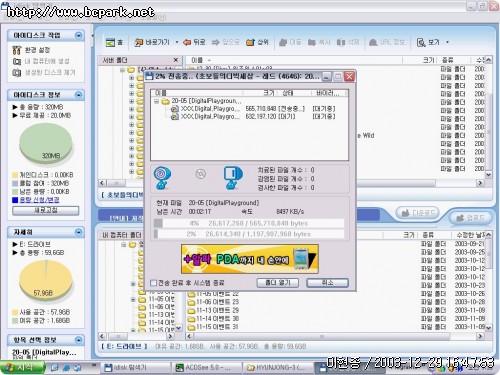Expand the dropdown arrow next to 보기
The image size is (500, 375).
447,42
